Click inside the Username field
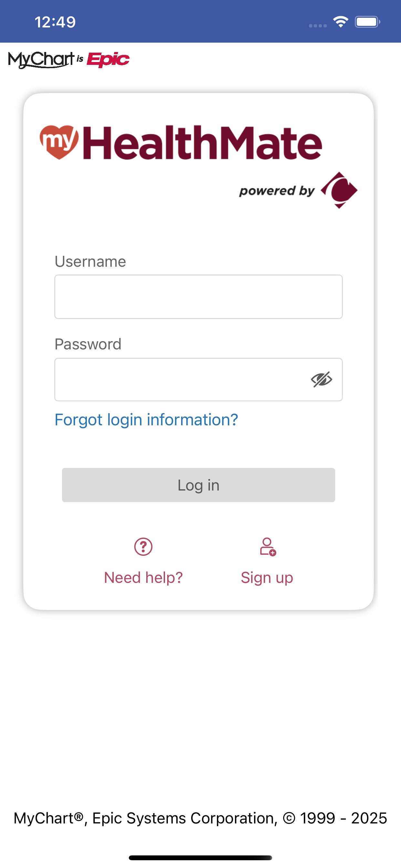The width and height of the screenshot is (401, 868). [198, 296]
